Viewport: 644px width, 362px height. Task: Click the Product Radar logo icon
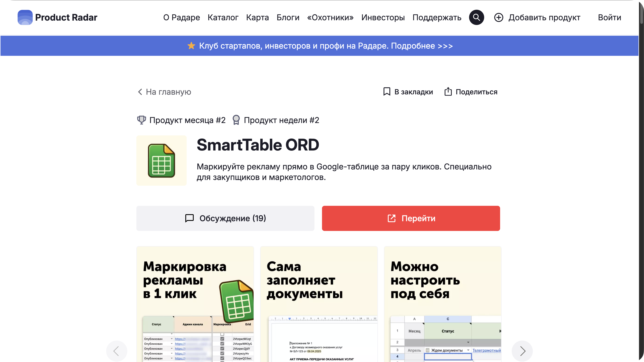point(25,17)
